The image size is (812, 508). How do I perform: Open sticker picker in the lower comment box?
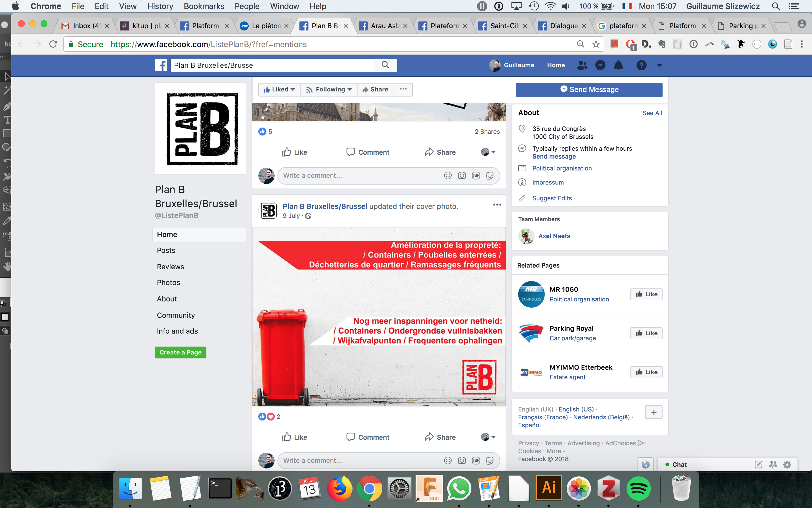(489, 460)
